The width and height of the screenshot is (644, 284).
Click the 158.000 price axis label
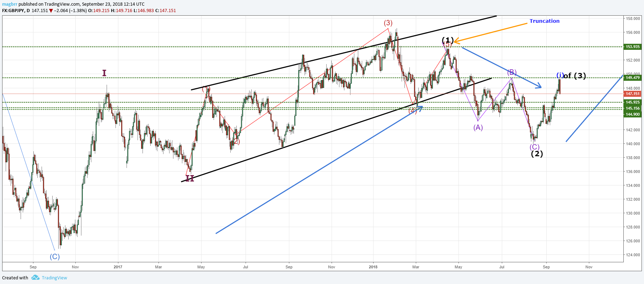pyautogui.click(x=633, y=19)
